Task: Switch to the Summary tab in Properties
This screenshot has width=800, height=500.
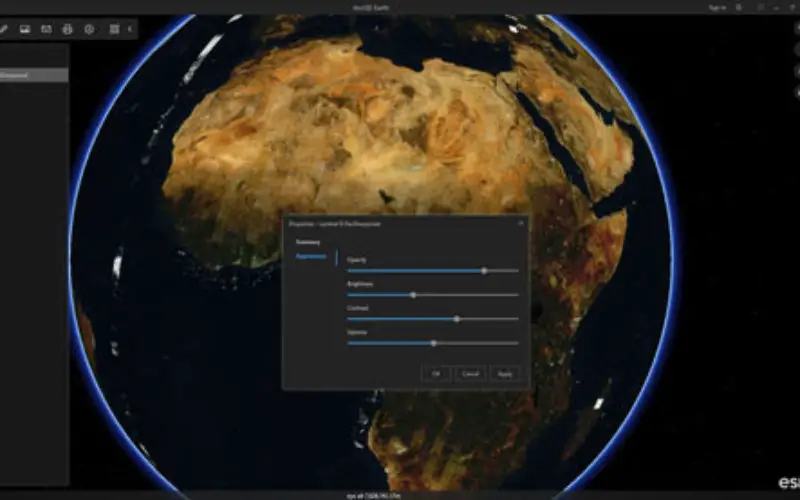Action: coord(308,242)
